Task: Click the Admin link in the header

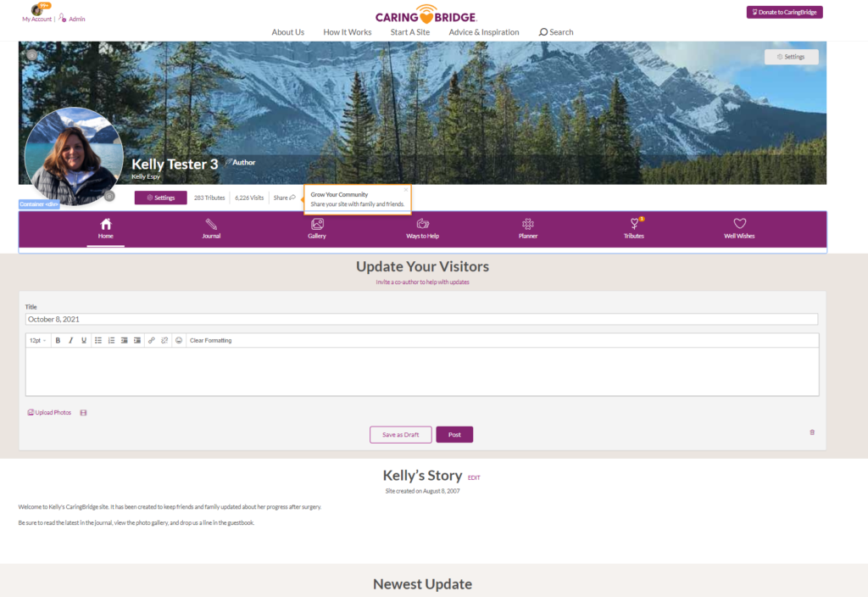Action: [72, 19]
